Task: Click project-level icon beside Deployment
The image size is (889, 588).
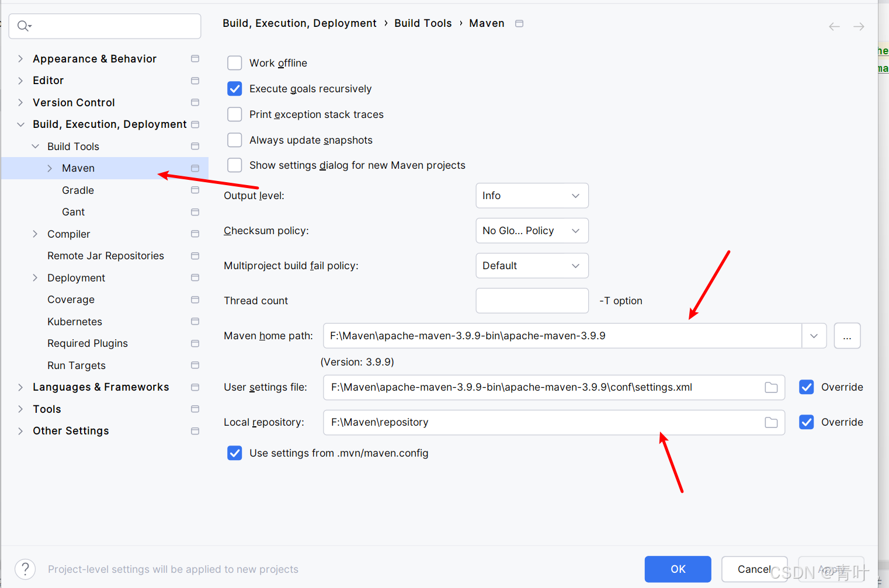Action: [x=195, y=277]
